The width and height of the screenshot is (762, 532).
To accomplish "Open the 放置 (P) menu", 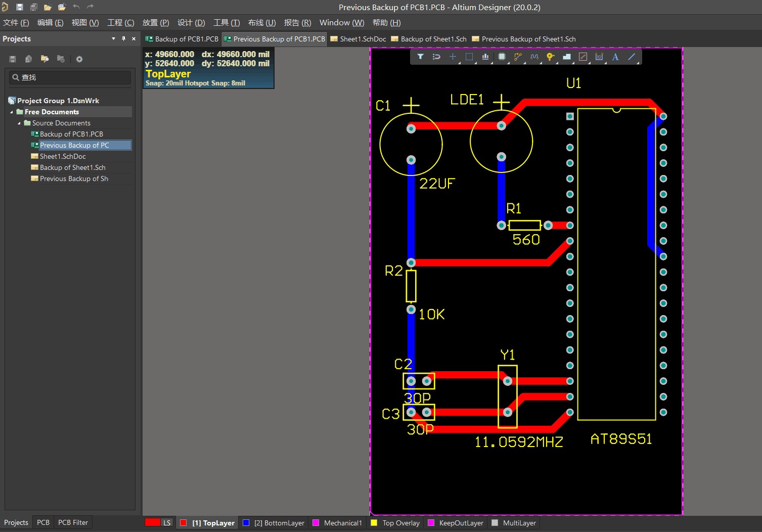I will pyautogui.click(x=156, y=23).
